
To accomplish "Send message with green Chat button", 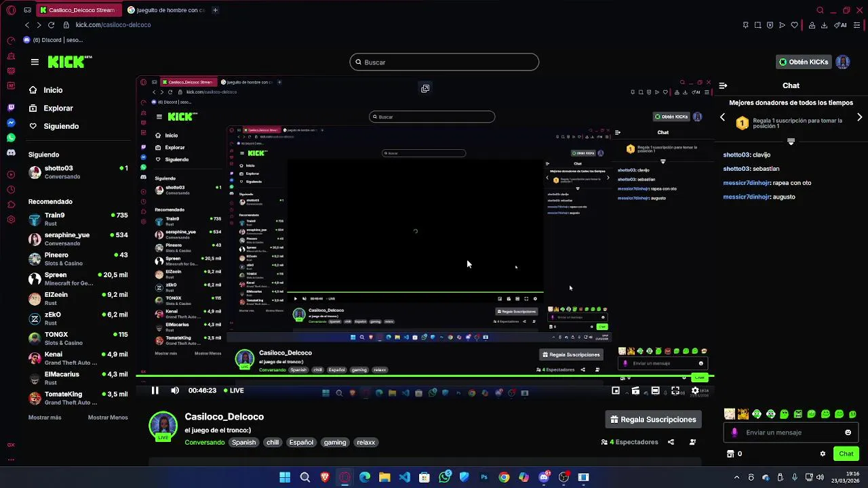I will click(846, 453).
